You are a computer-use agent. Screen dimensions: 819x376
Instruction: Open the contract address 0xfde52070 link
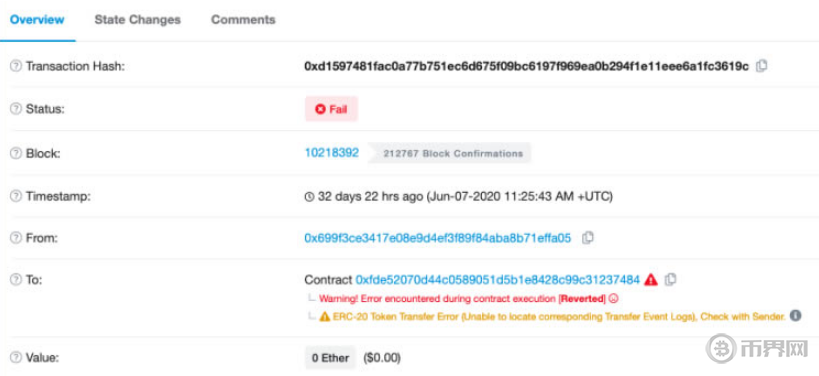498,280
